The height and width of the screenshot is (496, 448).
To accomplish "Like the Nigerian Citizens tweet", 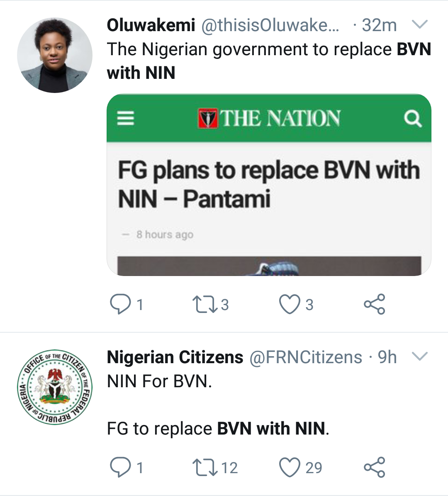I will (x=290, y=467).
